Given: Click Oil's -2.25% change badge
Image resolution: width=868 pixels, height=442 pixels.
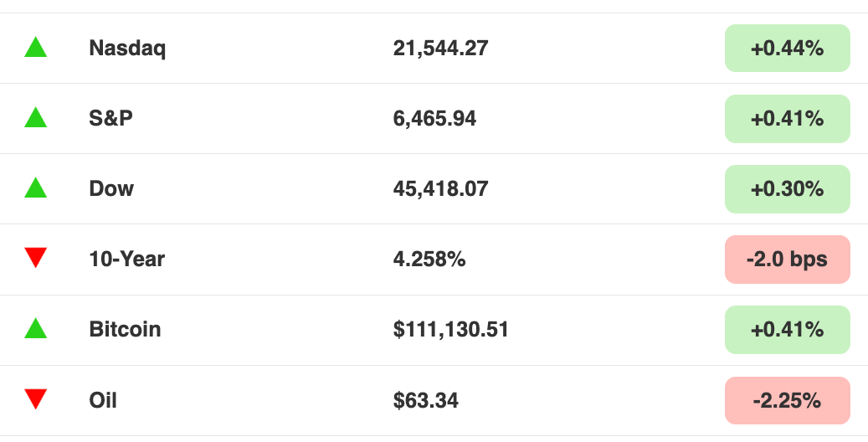Looking at the screenshot, I should pos(787,400).
